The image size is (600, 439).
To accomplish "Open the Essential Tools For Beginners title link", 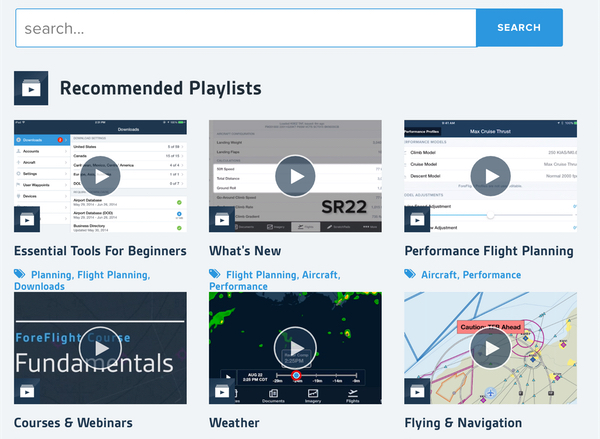I will coord(100,251).
